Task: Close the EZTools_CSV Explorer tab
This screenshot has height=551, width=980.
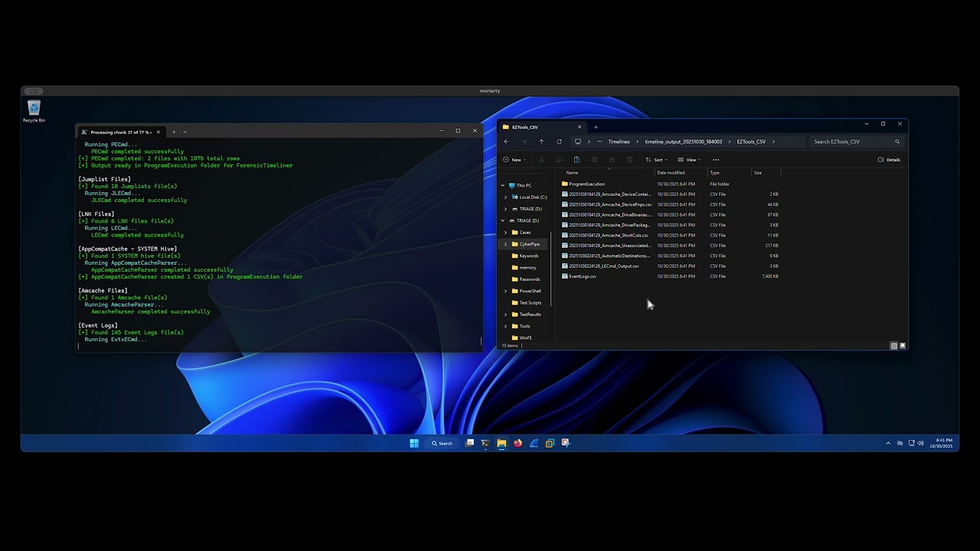Action: click(580, 127)
